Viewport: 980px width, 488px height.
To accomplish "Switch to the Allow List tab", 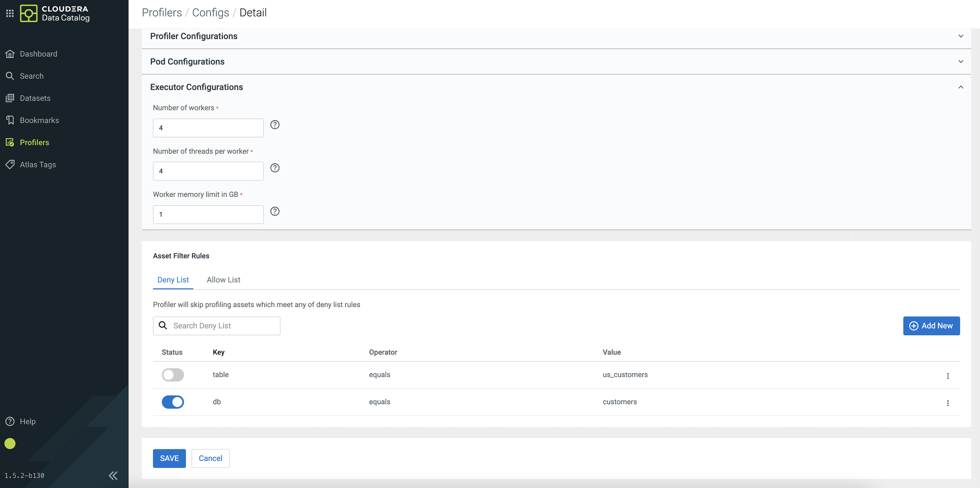I will [x=223, y=280].
